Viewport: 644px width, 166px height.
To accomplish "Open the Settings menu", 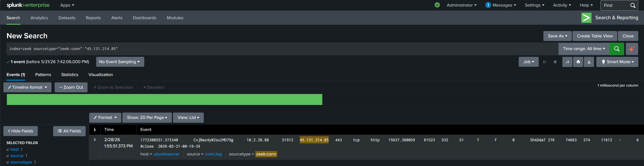I will click(x=534, y=5).
